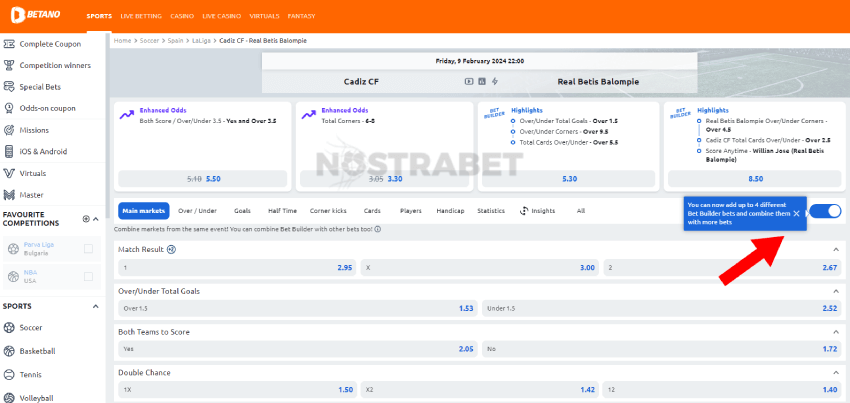Viewport: 850px width, 403px height.
Task: Add a favourite competition with plus icon
Action: pyautogui.click(x=86, y=219)
